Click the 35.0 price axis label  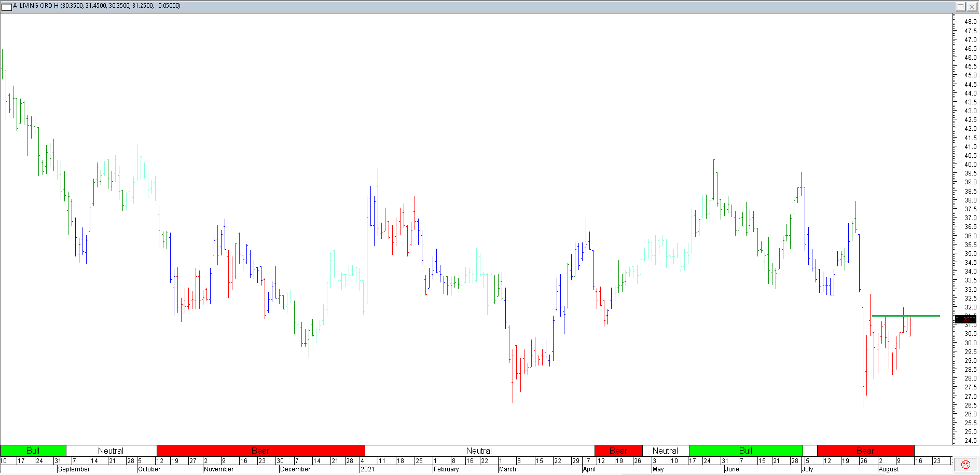coord(970,254)
